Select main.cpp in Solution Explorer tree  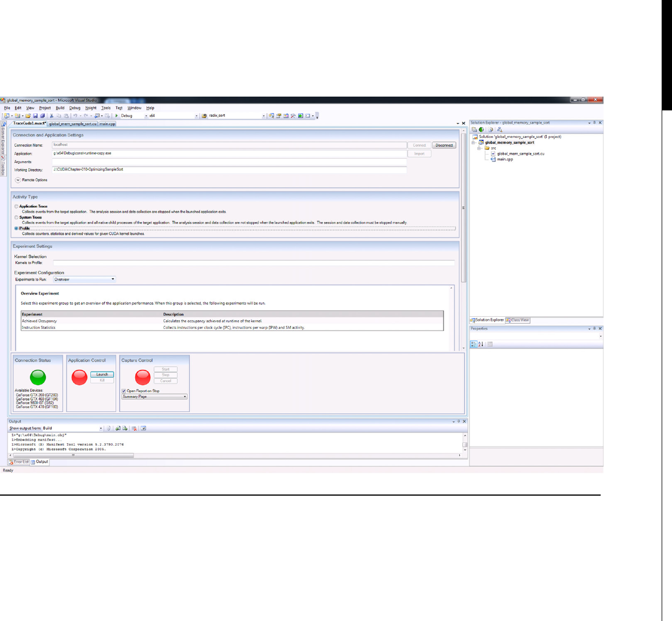coord(505,159)
